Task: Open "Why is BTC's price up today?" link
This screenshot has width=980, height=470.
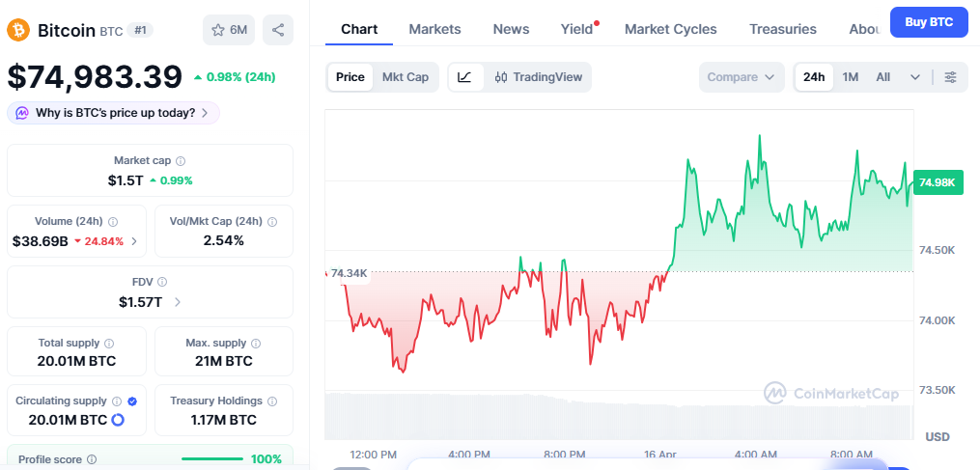Action: tap(113, 113)
